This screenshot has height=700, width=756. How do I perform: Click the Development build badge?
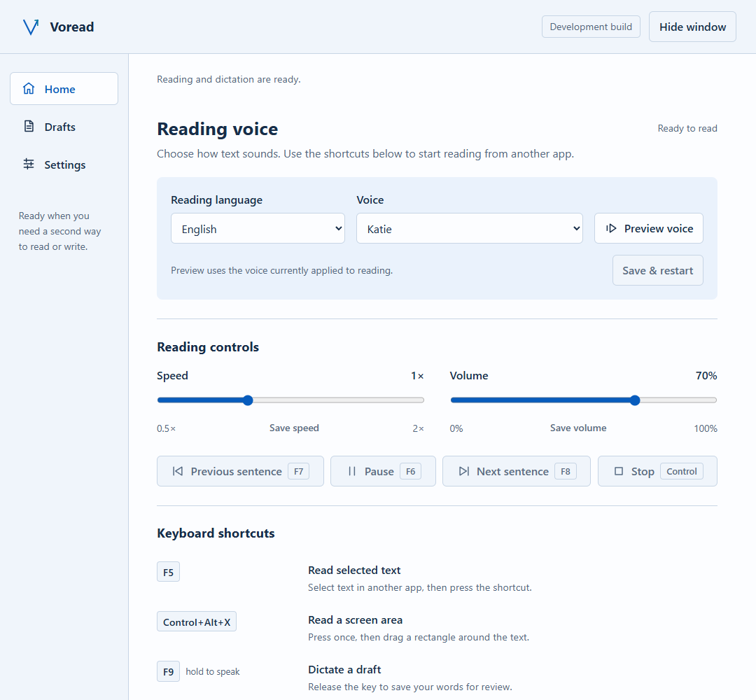pyautogui.click(x=591, y=27)
